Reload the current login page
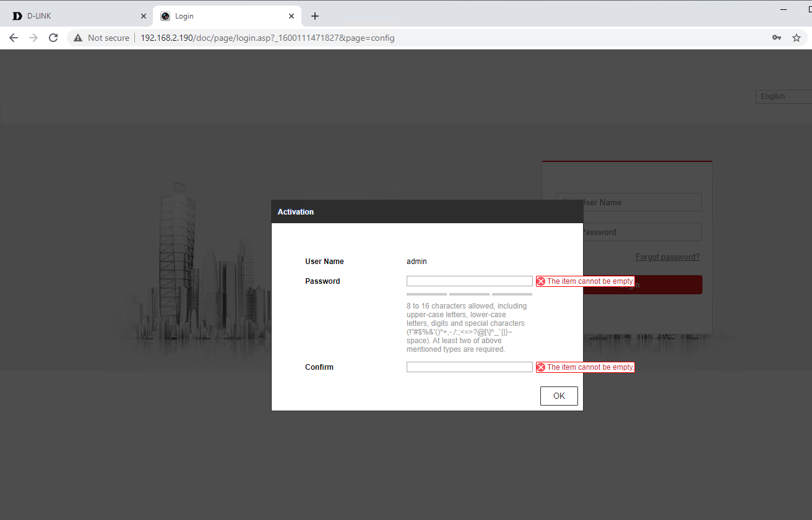This screenshot has height=520, width=812. click(53, 38)
